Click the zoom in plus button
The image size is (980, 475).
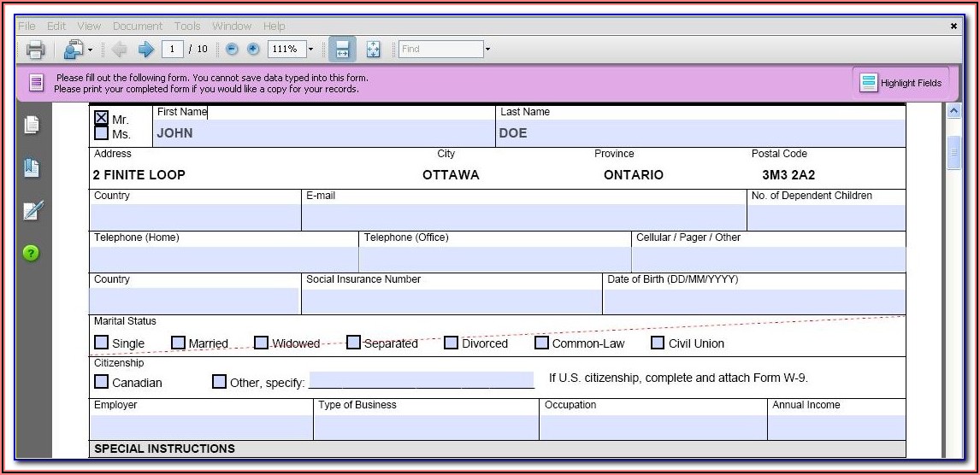pos(253,50)
